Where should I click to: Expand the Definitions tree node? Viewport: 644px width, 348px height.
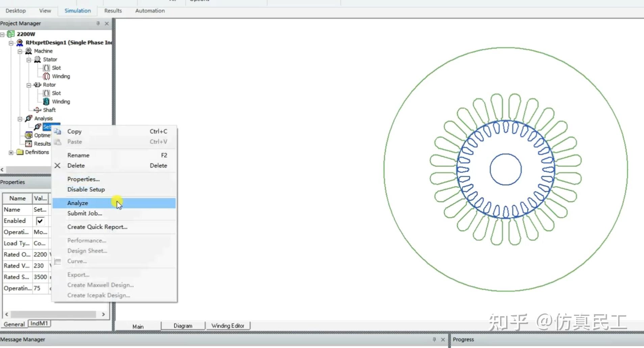pos(11,152)
